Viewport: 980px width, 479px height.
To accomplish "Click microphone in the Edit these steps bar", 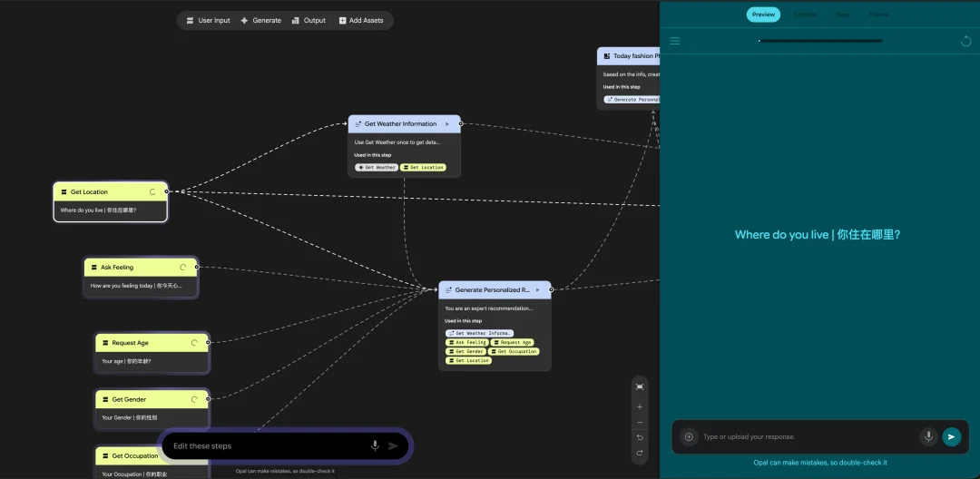I will coord(375,445).
